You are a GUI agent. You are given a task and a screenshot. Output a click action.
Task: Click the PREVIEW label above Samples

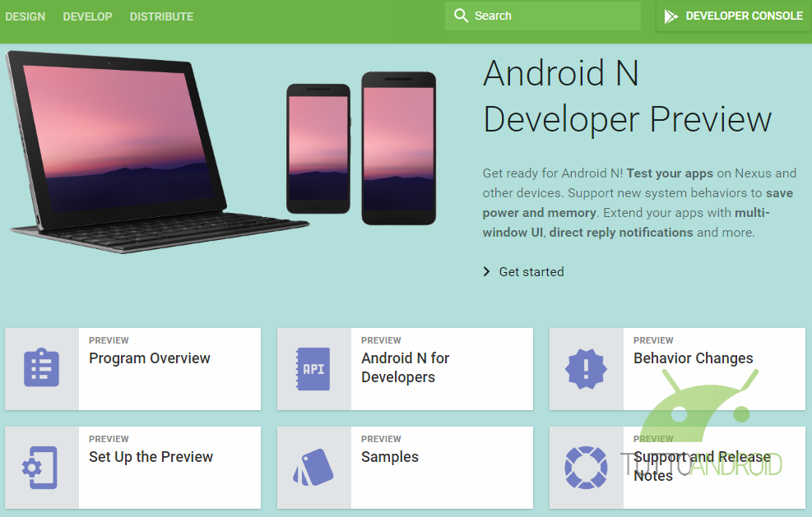pos(381,440)
